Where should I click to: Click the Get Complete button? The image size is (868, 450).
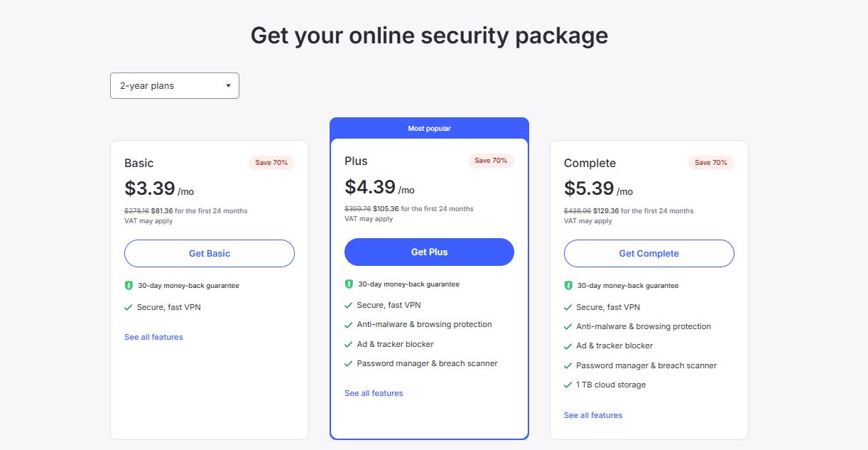click(649, 253)
